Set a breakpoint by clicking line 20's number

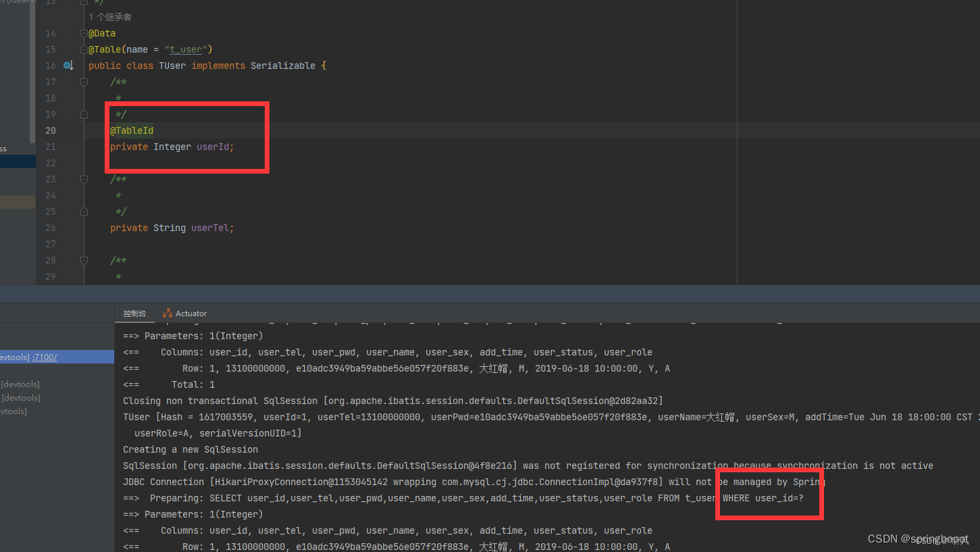[x=50, y=130]
